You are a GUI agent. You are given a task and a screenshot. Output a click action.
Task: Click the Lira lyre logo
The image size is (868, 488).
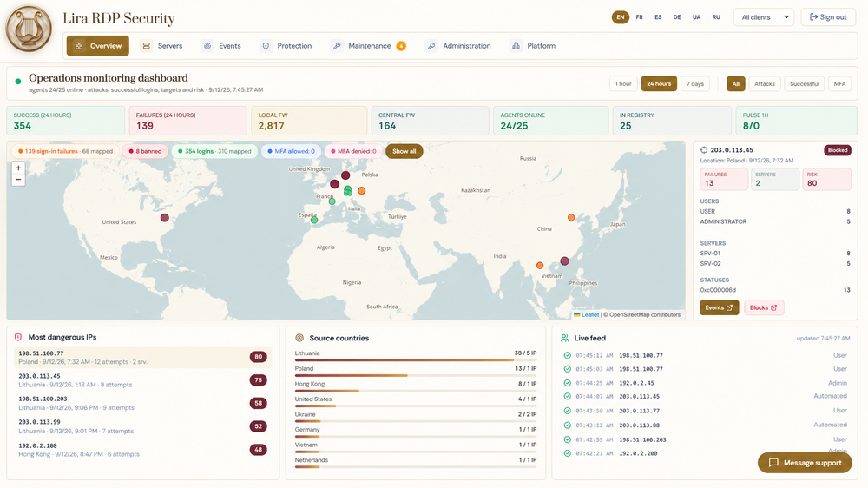pos(29,30)
